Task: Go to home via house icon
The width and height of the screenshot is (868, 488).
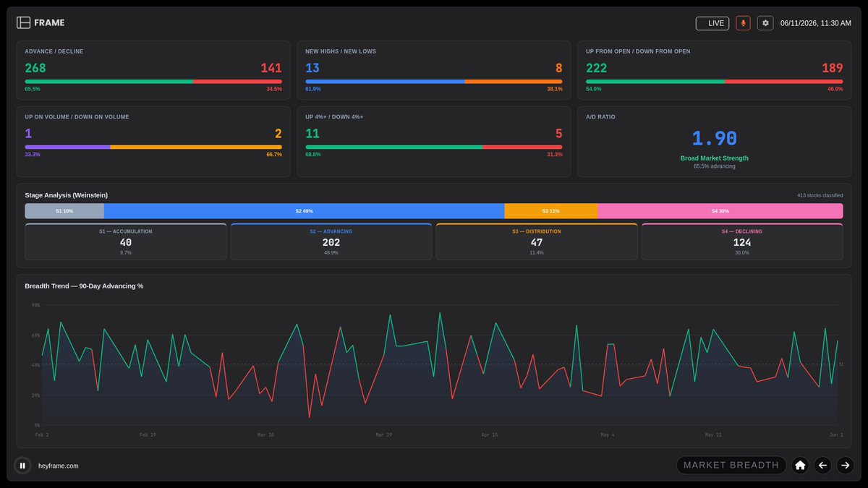Action: pyautogui.click(x=800, y=465)
